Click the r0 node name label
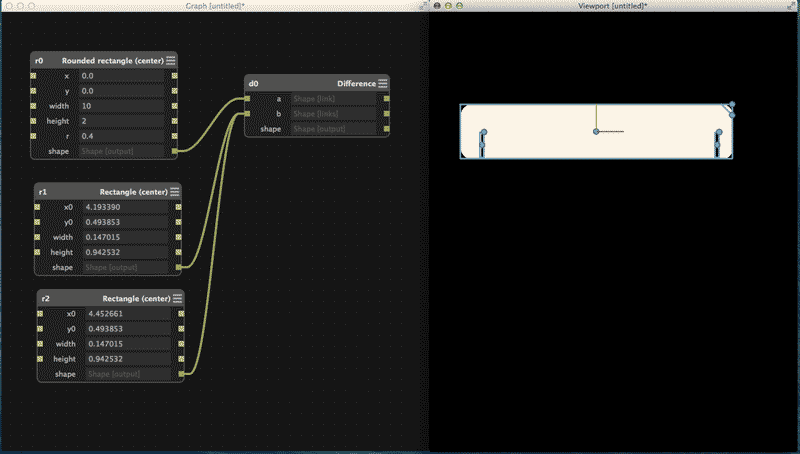Image resolution: width=800 pixels, height=454 pixels. click(39, 61)
